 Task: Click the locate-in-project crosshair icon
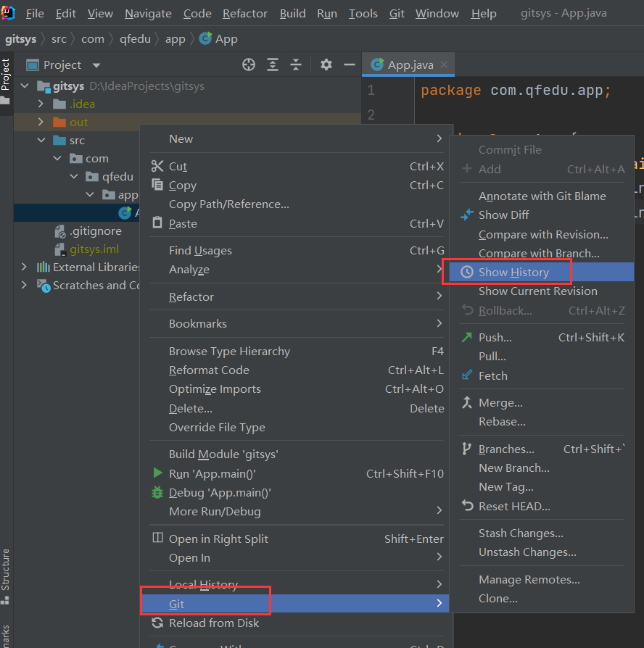[249, 65]
